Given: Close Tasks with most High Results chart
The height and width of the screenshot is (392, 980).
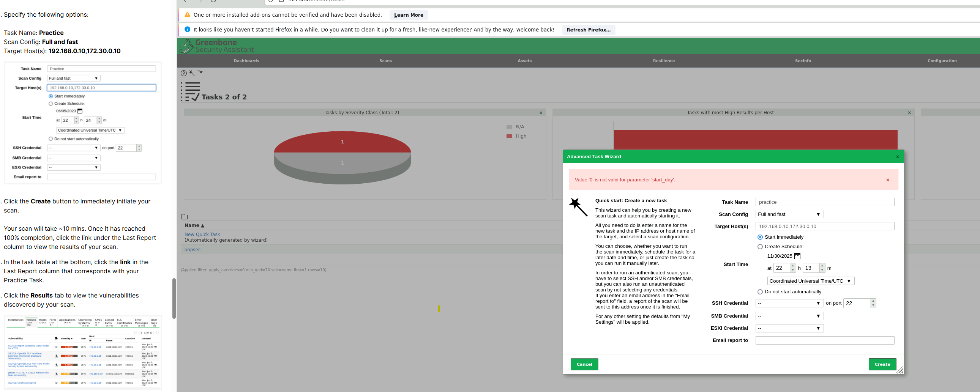Looking at the screenshot, I should [909, 113].
